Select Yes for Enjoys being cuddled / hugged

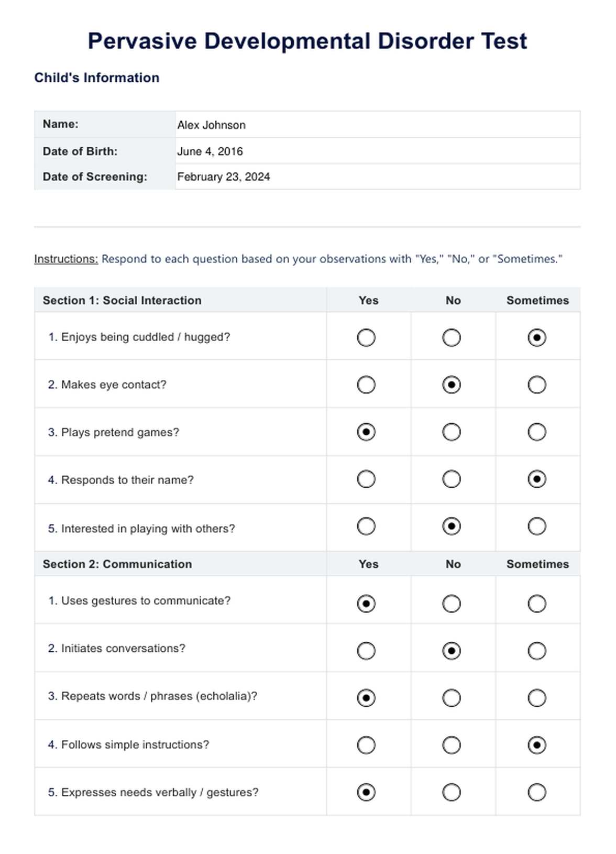(366, 337)
